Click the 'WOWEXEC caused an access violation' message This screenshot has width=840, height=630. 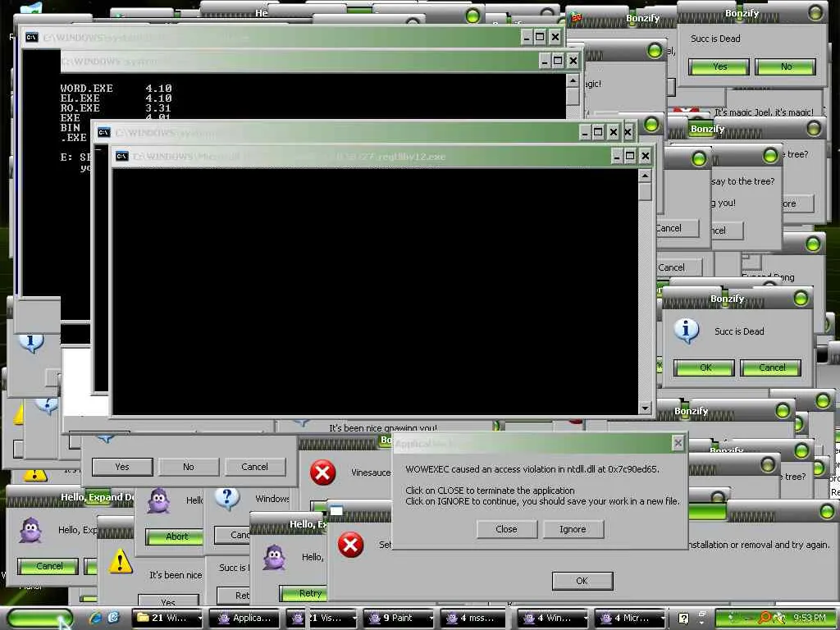point(532,468)
